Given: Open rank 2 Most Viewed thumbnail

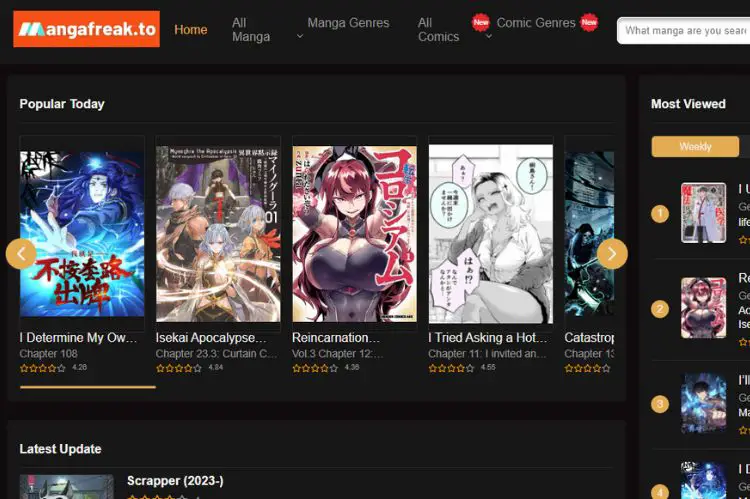Looking at the screenshot, I should tap(704, 308).
